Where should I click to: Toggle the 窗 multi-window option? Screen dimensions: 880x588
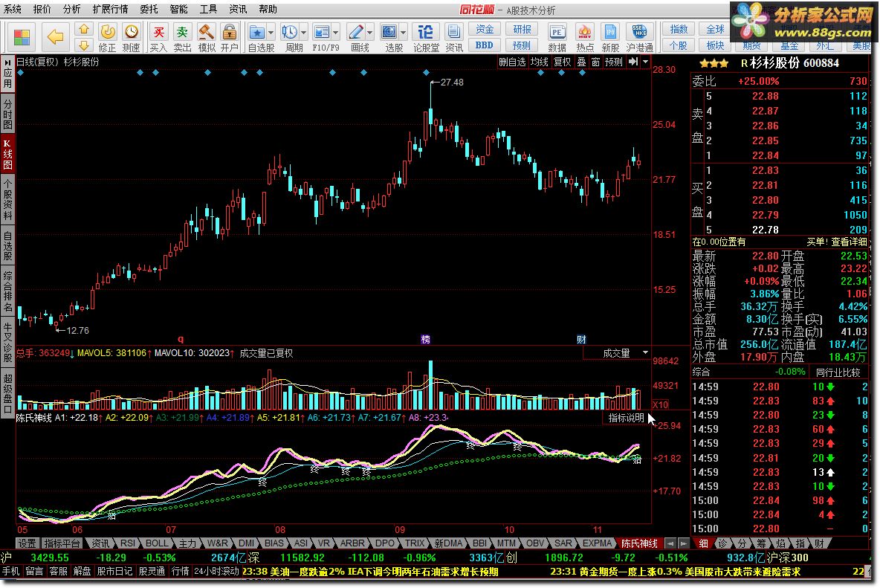pyautogui.click(x=595, y=62)
